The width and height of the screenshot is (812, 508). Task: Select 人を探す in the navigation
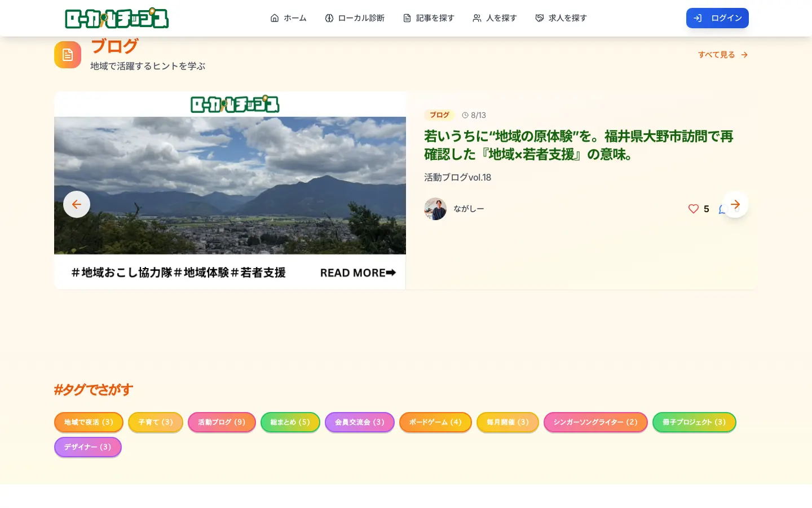coord(495,18)
